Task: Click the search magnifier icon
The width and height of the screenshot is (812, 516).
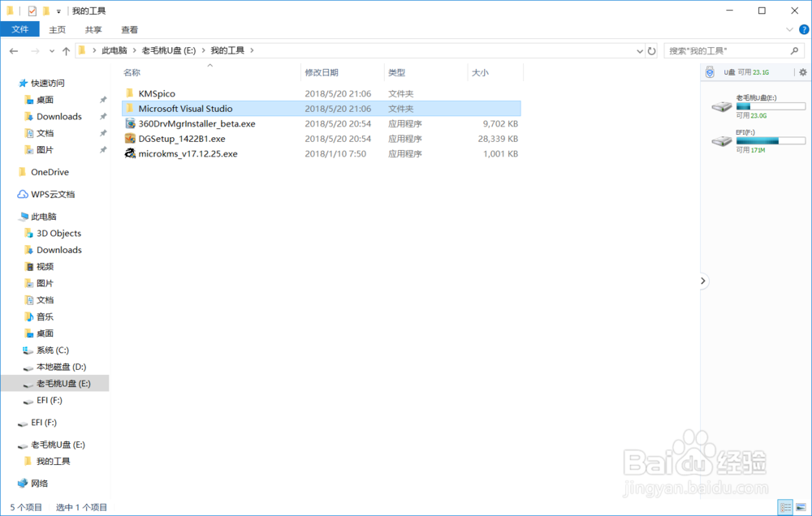Action: 794,51
